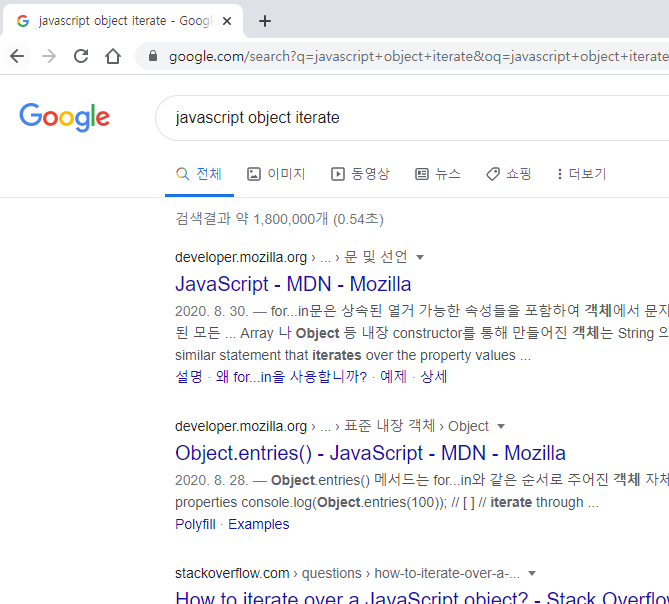
Task: Click the padlock site info icon
Action: (153, 56)
